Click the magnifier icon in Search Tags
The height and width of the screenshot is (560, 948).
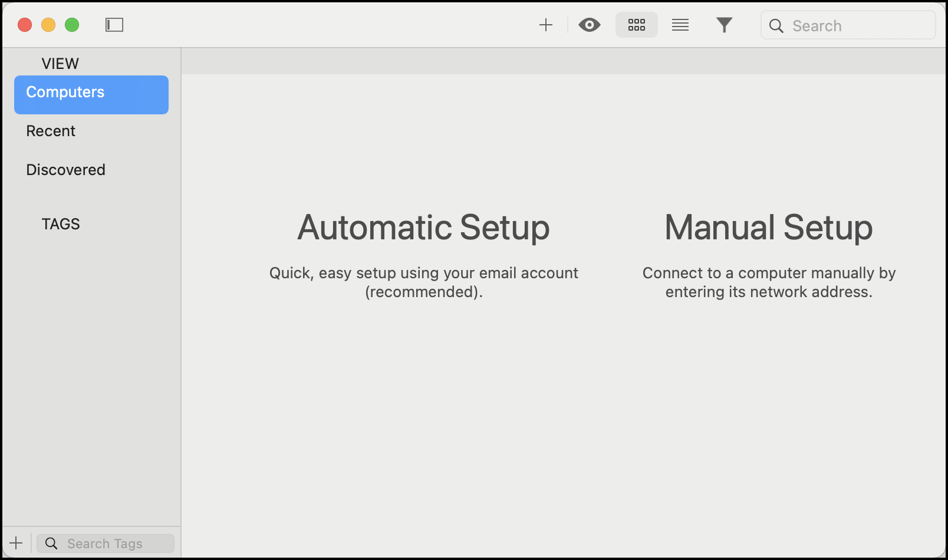click(52, 543)
